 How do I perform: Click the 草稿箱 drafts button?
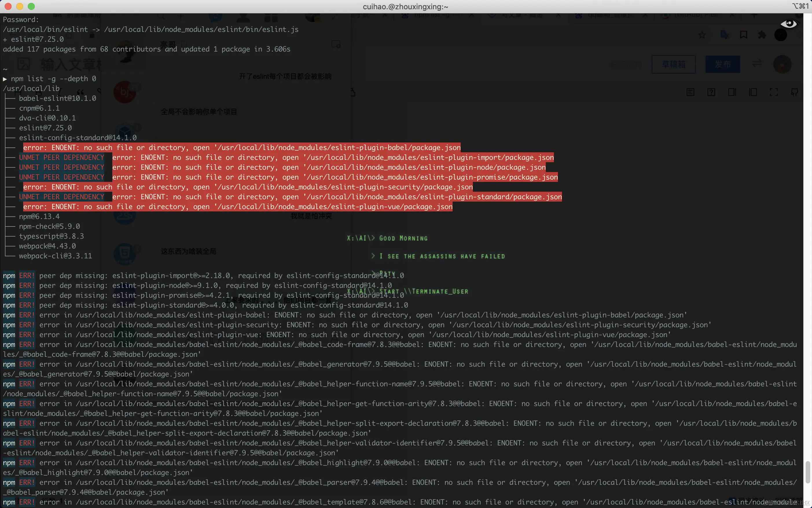673,64
